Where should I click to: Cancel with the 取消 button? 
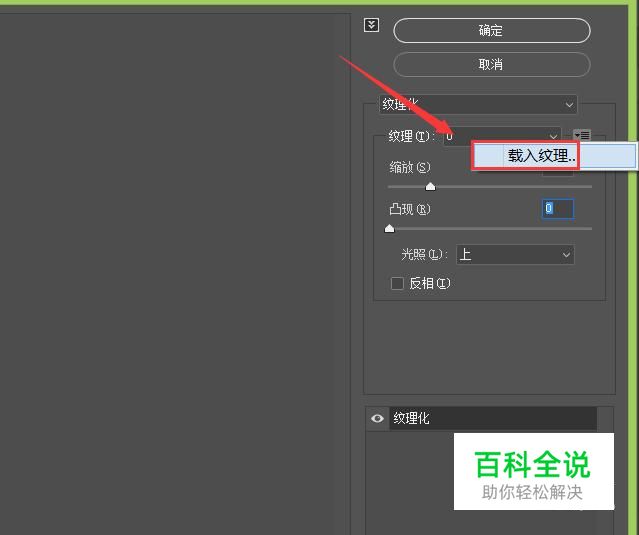point(491,64)
